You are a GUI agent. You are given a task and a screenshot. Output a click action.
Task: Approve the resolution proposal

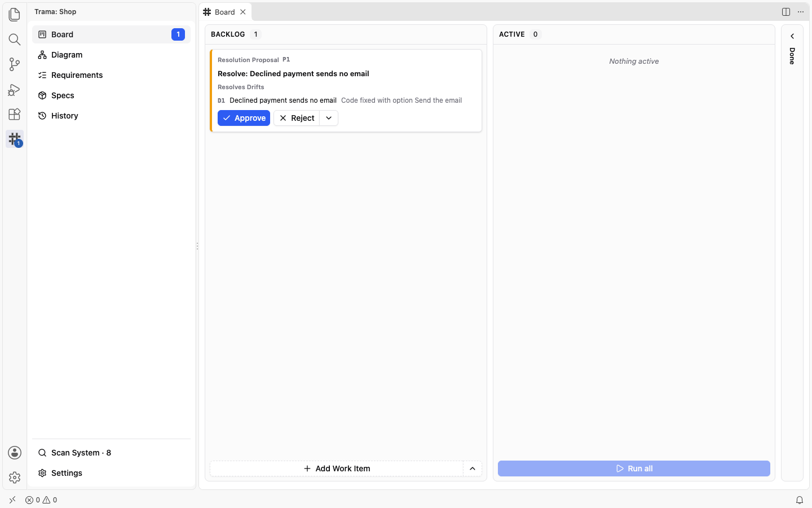[x=244, y=118]
